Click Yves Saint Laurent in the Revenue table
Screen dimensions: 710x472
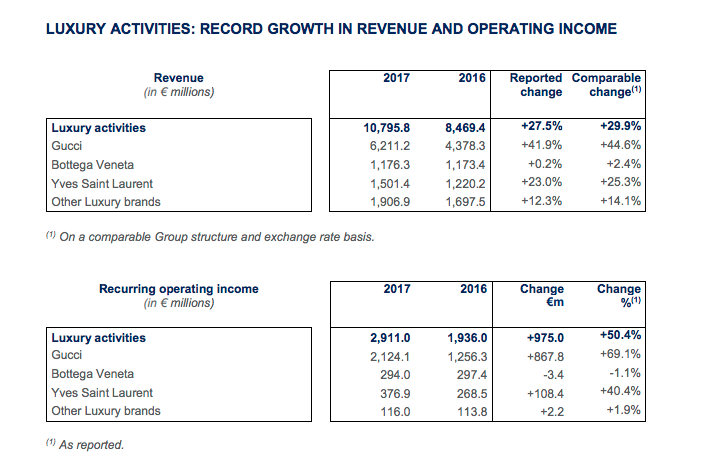tap(102, 184)
